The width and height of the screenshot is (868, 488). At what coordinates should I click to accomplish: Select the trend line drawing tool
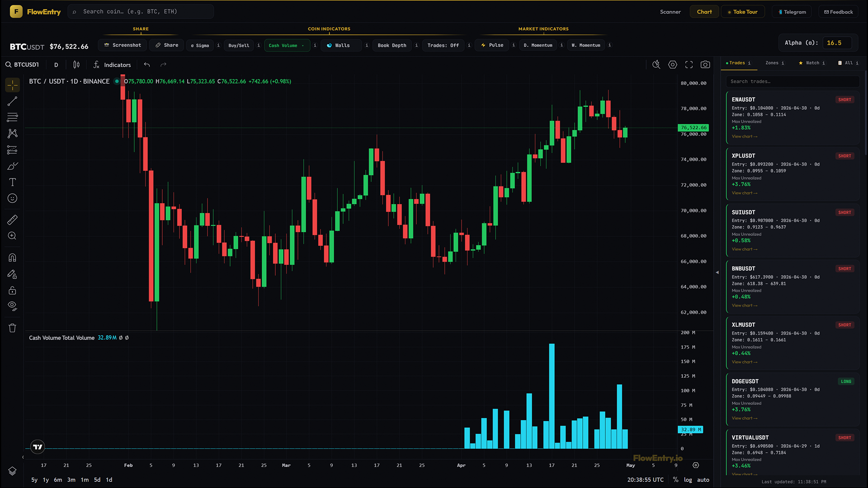pos(12,101)
